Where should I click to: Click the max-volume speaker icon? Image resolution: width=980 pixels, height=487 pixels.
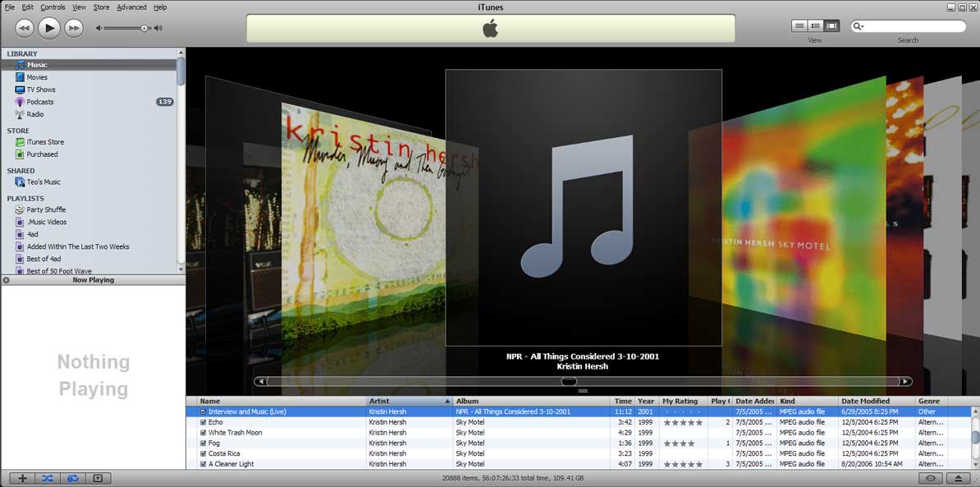point(158,28)
